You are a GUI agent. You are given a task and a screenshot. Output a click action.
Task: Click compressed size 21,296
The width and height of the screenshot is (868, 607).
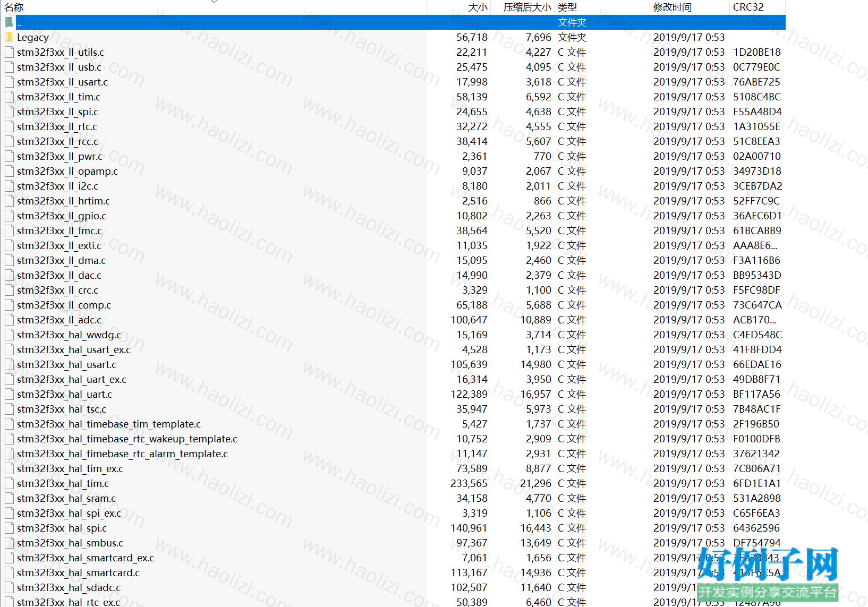tap(536, 483)
